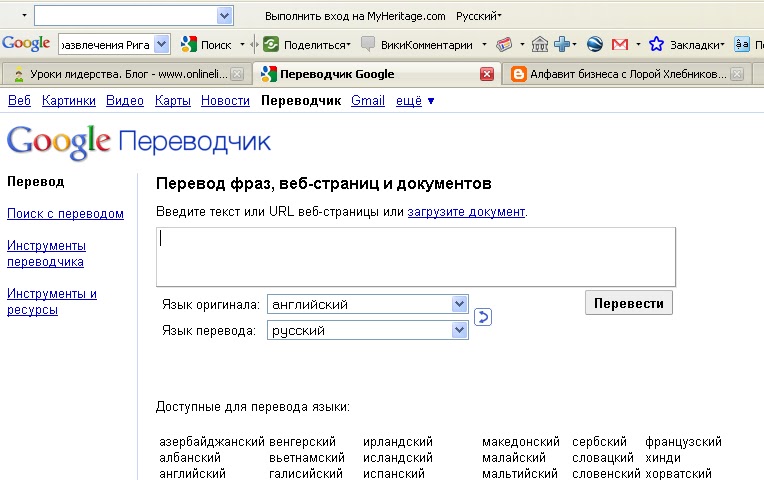Click the словацкий language entry

click(x=603, y=458)
